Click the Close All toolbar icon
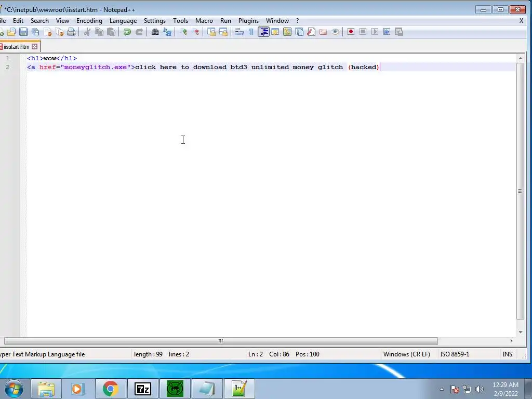The width and height of the screenshot is (532, 399). click(x=59, y=32)
